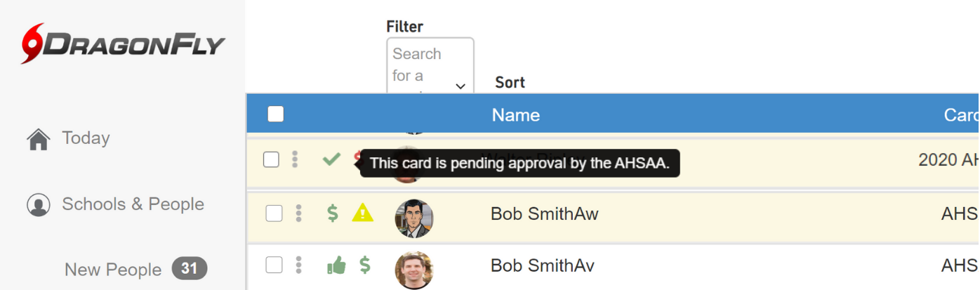
Task: Click the Name column header
Action: (516, 115)
